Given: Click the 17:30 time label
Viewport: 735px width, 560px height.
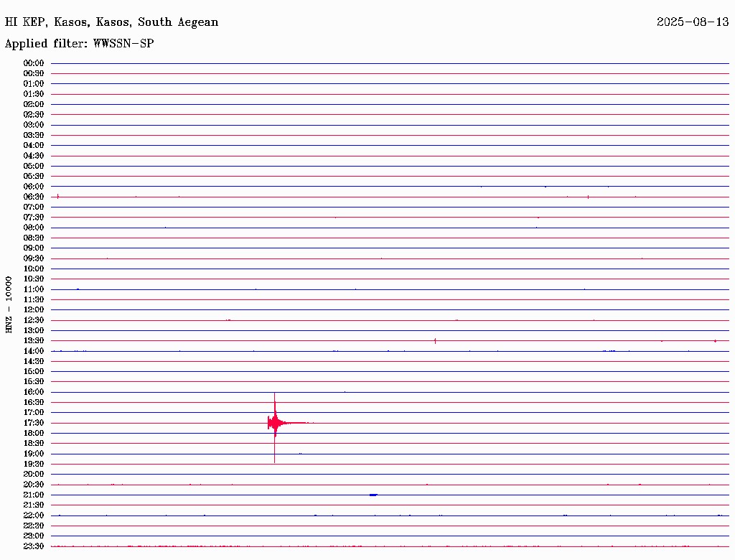Looking at the screenshot, I should point(33,423).
